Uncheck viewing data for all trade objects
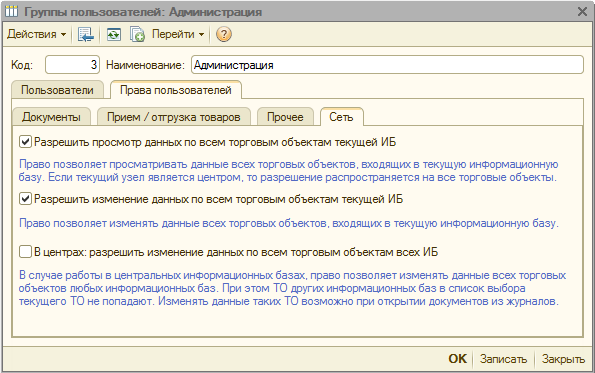 25,142
